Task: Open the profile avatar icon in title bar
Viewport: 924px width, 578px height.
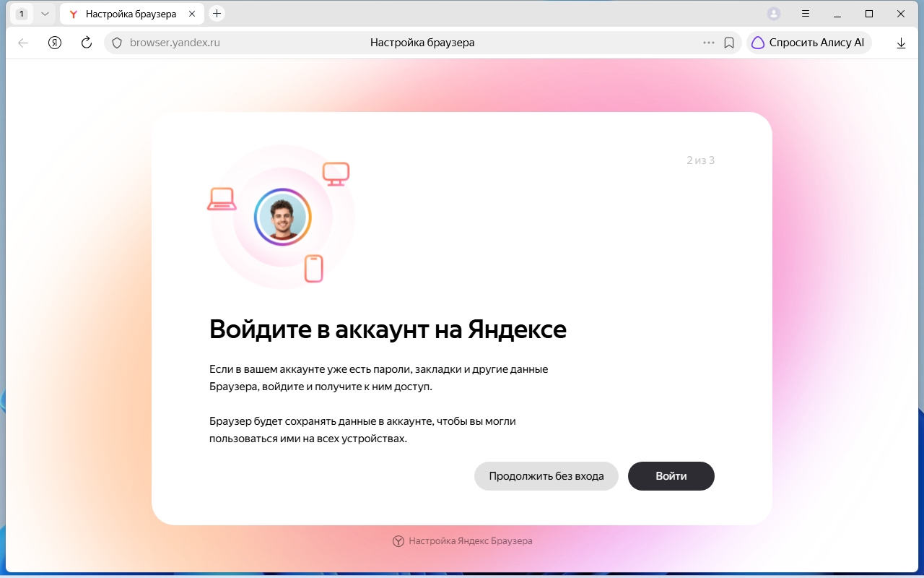Action: click(774, 14)
